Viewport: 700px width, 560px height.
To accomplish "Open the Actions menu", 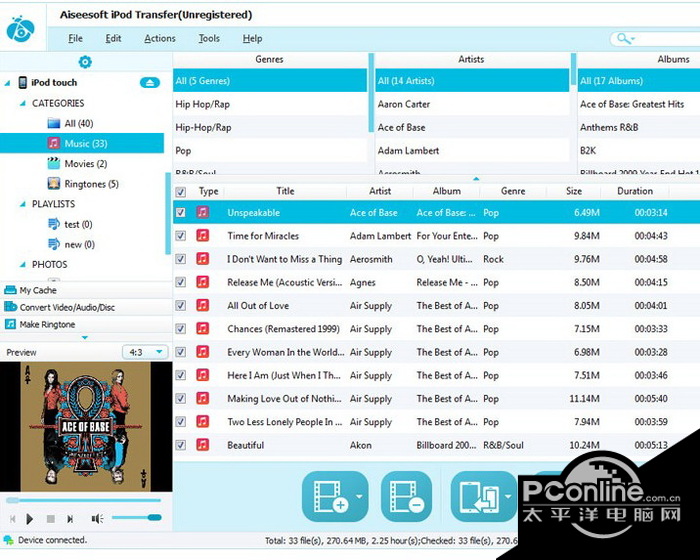I will coord(159,38).
